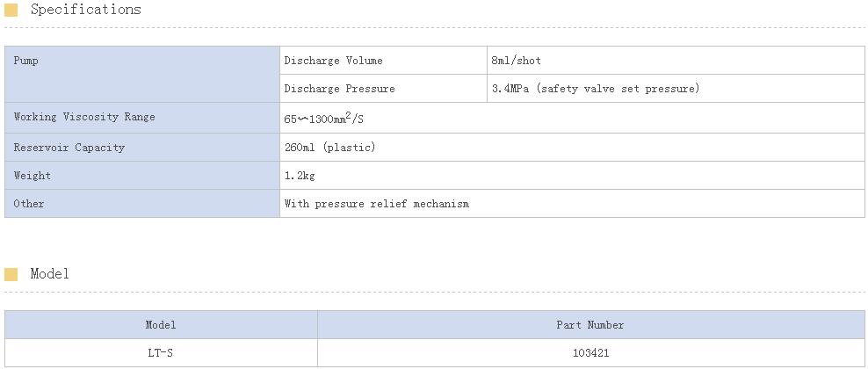Screen dimensions: 868x369
Task: Click the Weight row header cell
Action: [142, 176]
